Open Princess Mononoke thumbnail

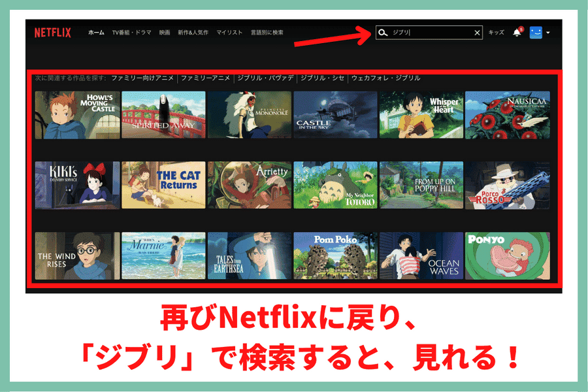click(250, 115)
